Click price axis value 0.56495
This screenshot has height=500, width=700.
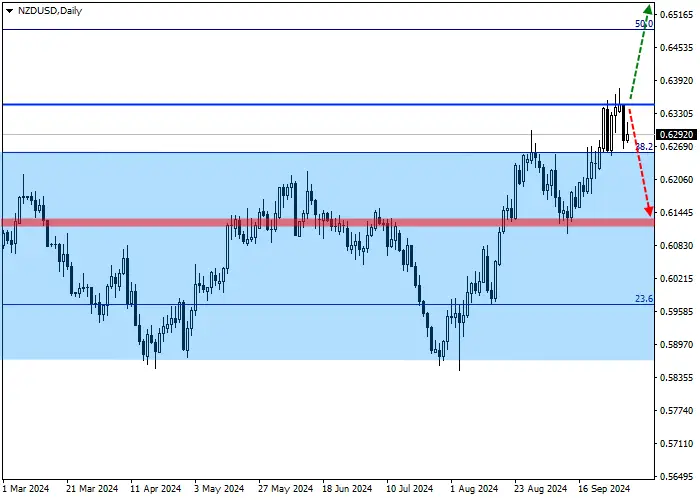tap(676, 476)
